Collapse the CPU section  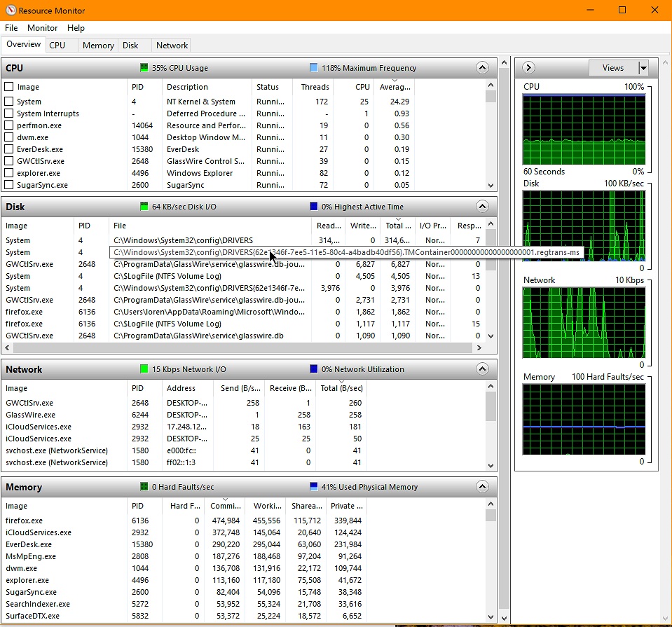click(482, 68)
